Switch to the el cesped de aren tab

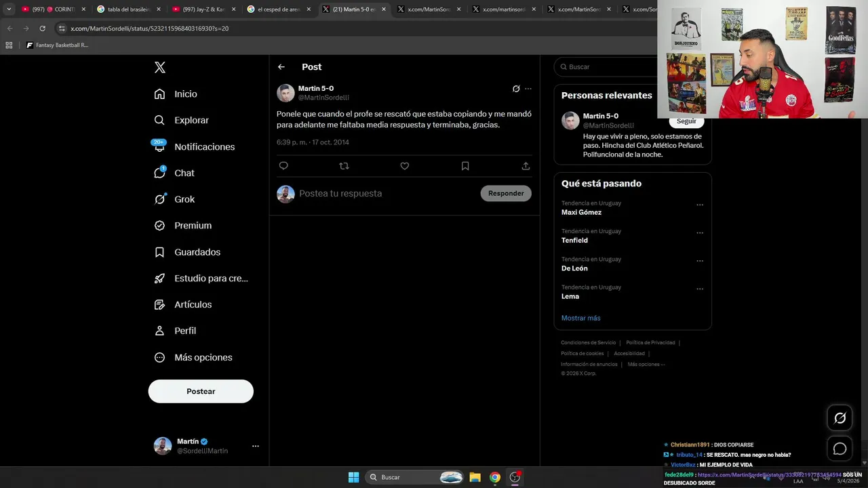click(278, 9)
